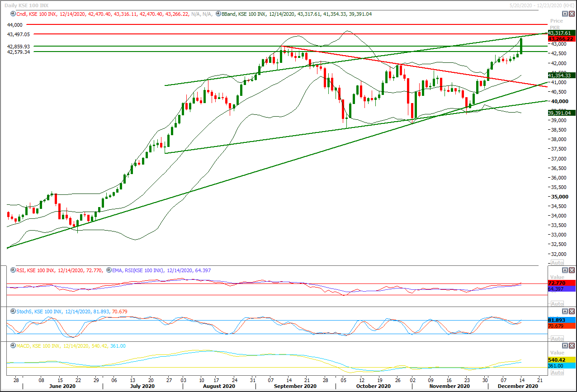Maximize the RSI indicator pane
This screenshot has width=577, height=392.
[x=565, y=270]
